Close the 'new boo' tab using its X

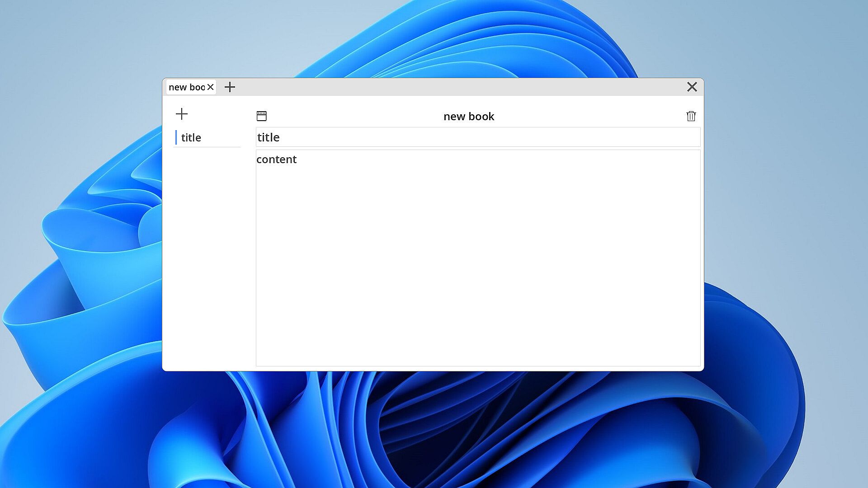pos(210,87)
